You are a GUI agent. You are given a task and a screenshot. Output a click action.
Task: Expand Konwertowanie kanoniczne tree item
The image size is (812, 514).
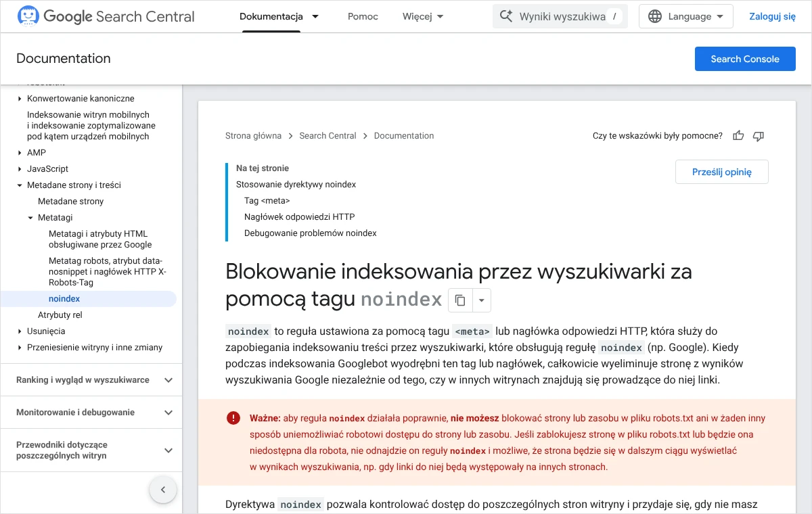20,99
